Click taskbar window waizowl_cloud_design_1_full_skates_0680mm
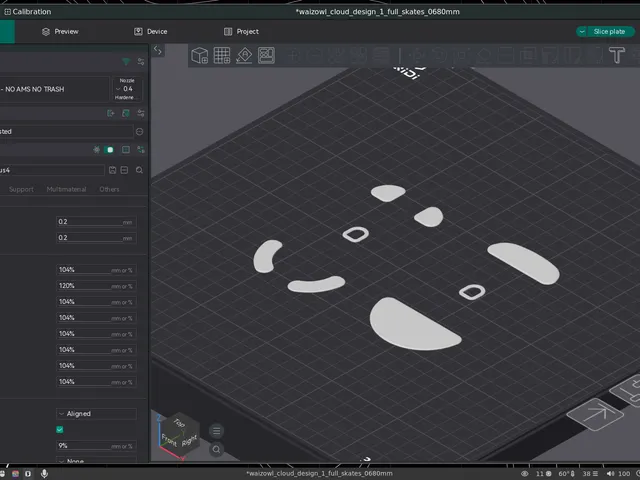Screen dimensions: 640x480 point(320,473)
